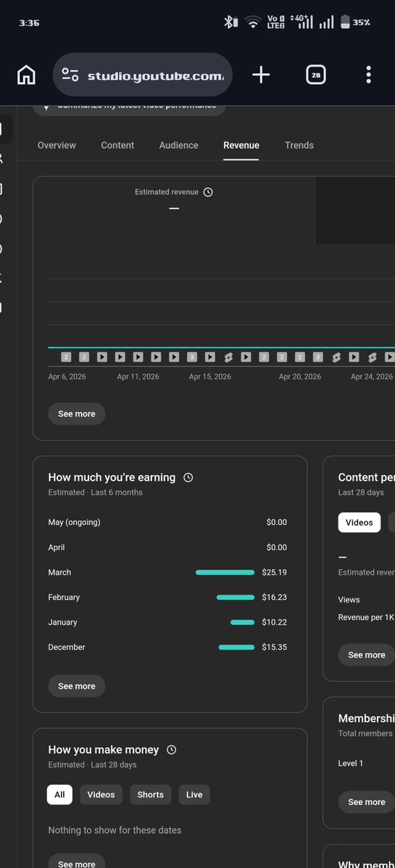Viewport: 395px width, 868px height.
Task: Select Shorts marker between Apr 20 and Apr 24
Action: click(336, 357)
